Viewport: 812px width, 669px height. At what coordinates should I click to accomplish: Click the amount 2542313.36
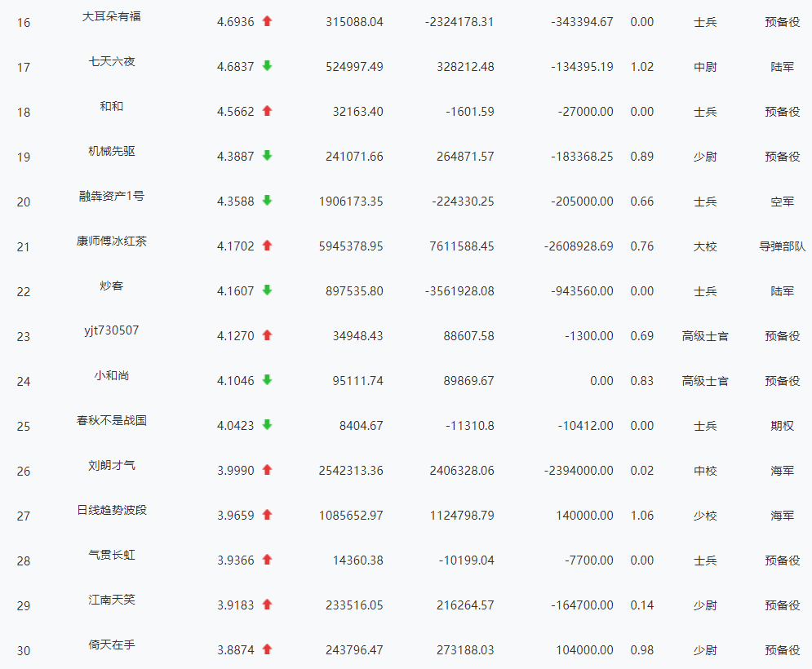[351, 471]
